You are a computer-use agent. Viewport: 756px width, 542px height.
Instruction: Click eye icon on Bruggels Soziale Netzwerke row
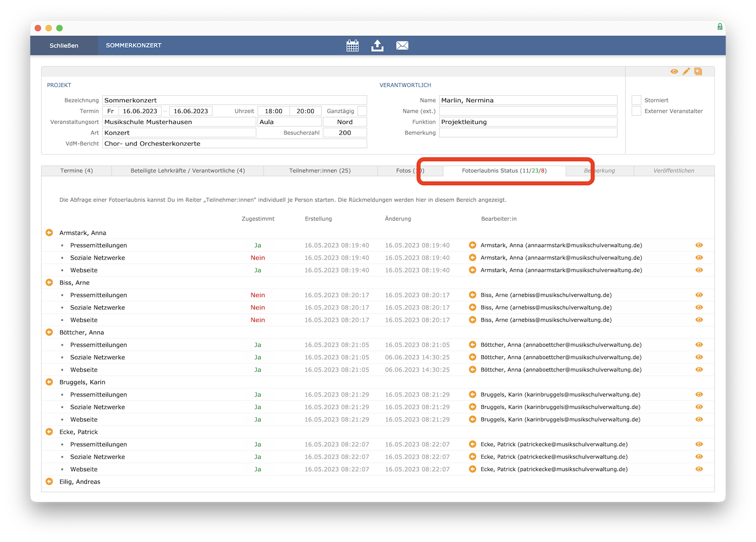tap(699, 407)
